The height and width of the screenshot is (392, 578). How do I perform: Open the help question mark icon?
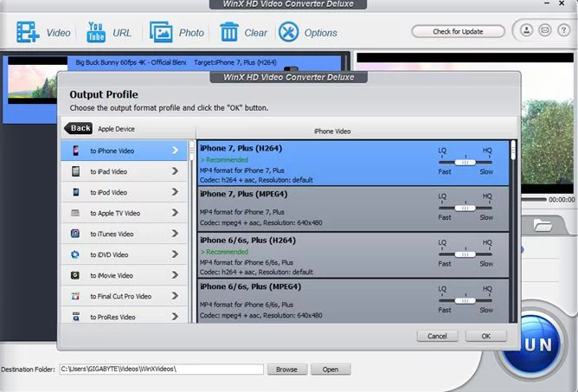tap(563, 30)
